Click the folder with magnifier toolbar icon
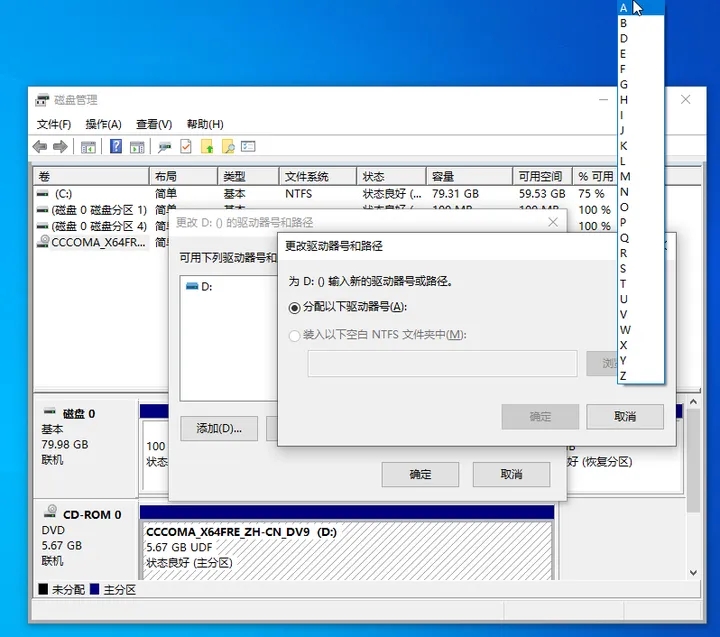 (x=228, y=147)
